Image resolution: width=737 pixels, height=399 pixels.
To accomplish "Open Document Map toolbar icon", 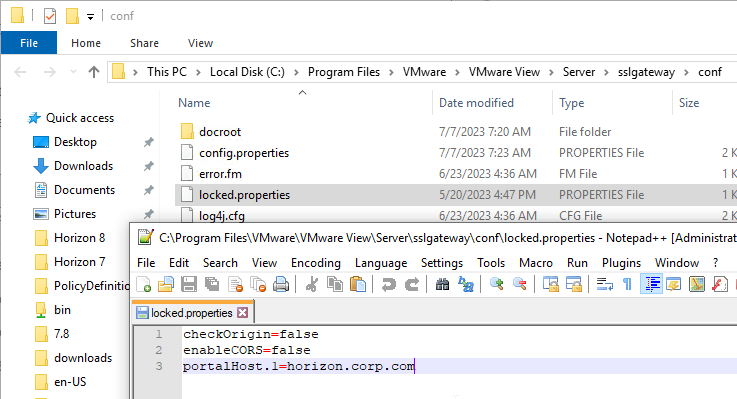I will click(x=697, y=285).
